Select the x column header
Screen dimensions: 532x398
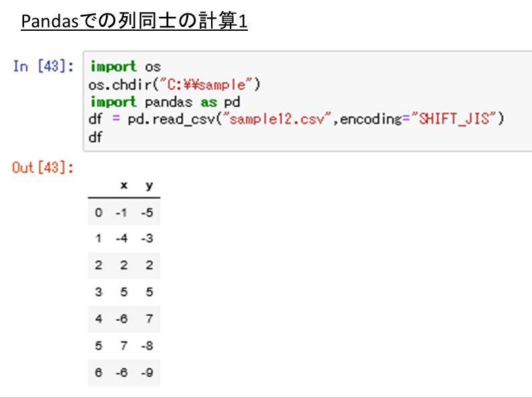point(124,186)
